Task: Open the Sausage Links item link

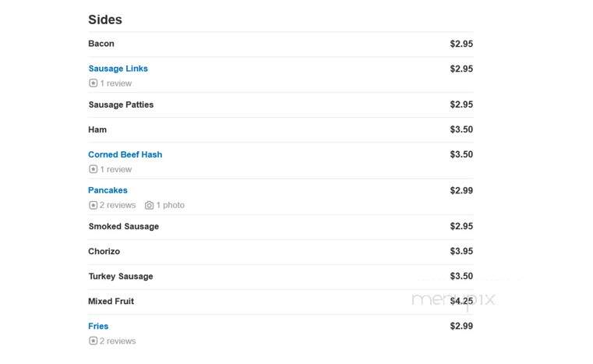Action: point(118,69)
